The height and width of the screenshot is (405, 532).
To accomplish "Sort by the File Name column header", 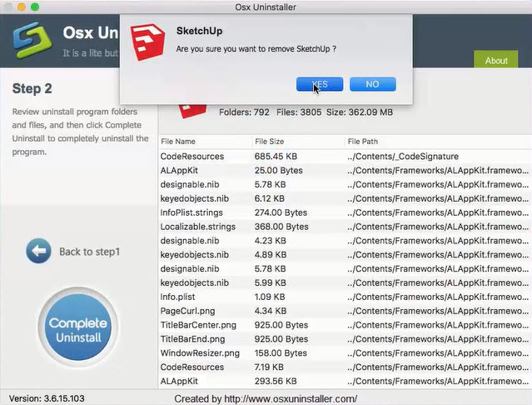I will pyautogui.click(x=178, y=142).
